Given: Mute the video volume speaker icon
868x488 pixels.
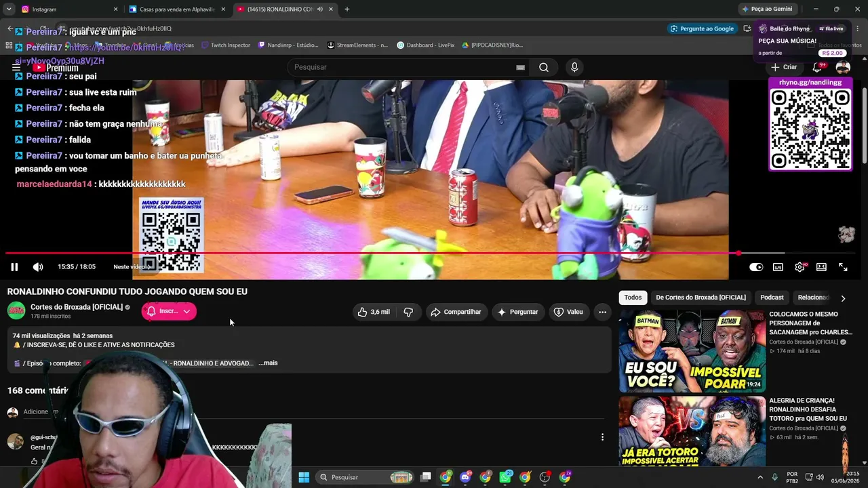Looking at the screenshot, I should pyautogui.click(x=38, y=267).
